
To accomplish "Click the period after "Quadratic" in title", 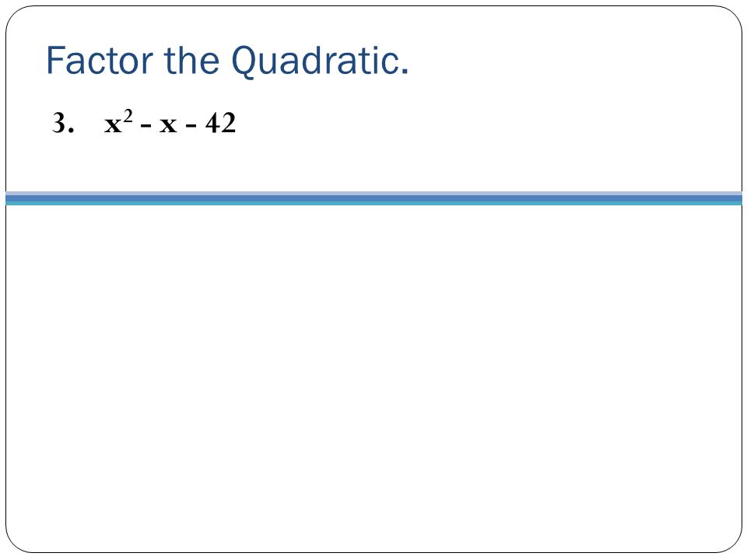I will point(405,73).
